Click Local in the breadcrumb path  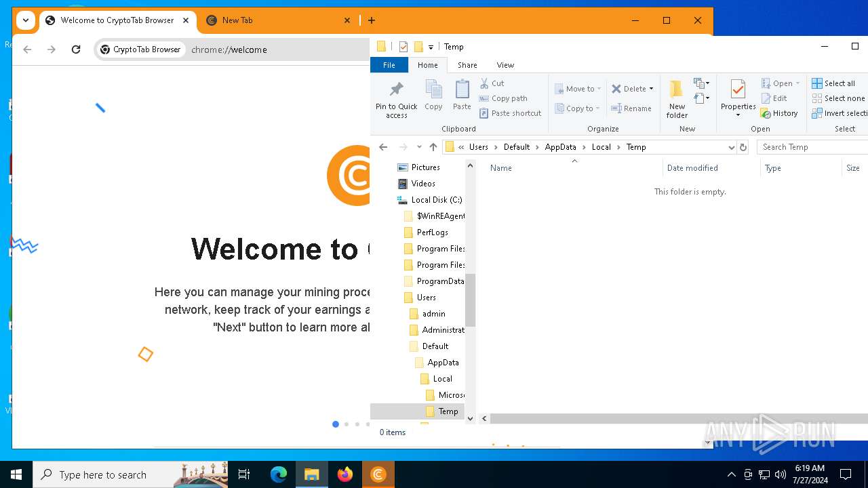point(601,147)
